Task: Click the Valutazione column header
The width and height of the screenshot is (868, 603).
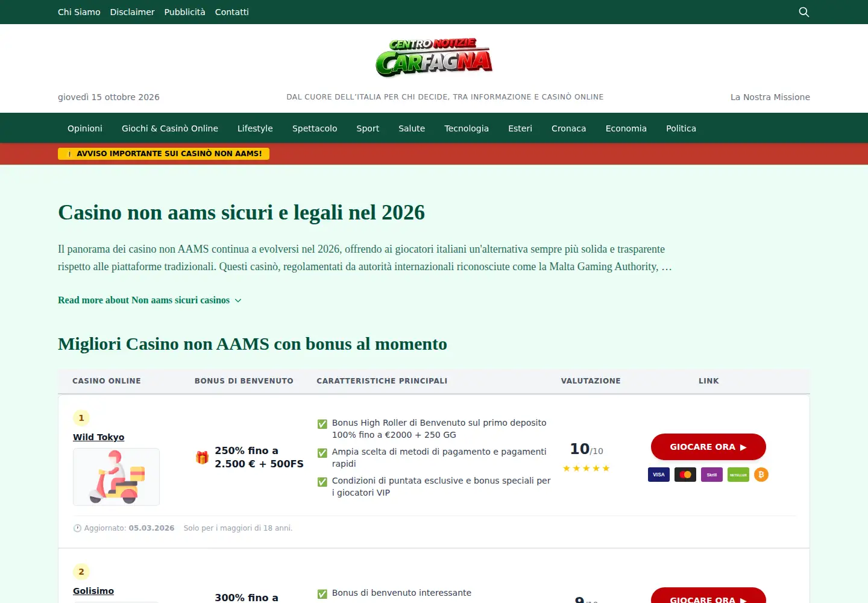Action: [x=591, y=381]
